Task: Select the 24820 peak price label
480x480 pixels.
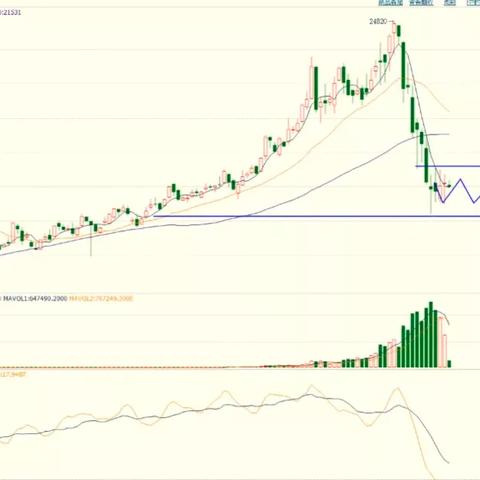Action: [378, 22]
